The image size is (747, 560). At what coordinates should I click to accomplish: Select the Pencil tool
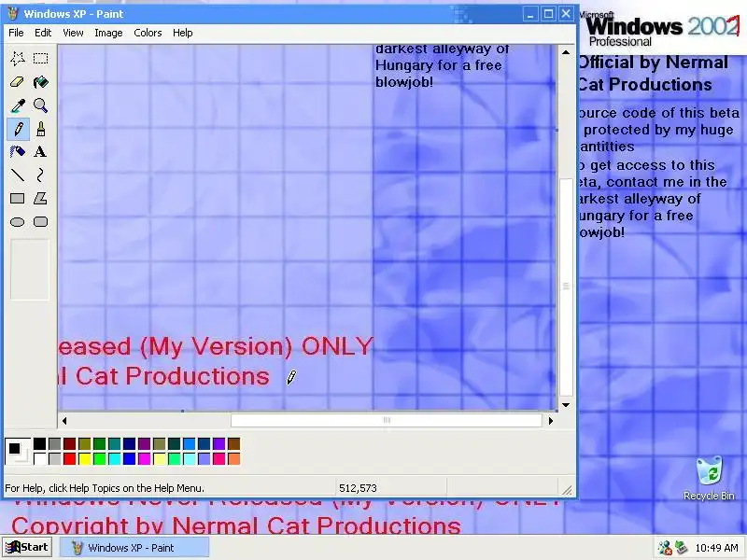click(x=18, y=129)
